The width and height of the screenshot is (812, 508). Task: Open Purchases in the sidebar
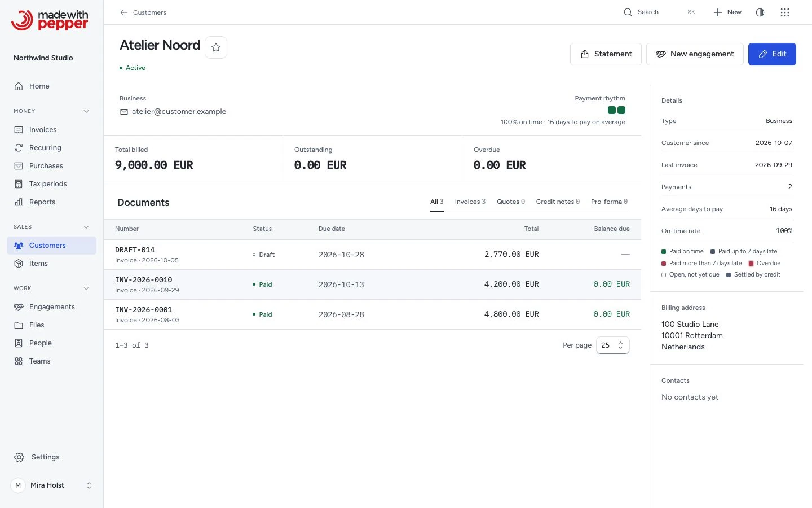[x=51, y=166]
